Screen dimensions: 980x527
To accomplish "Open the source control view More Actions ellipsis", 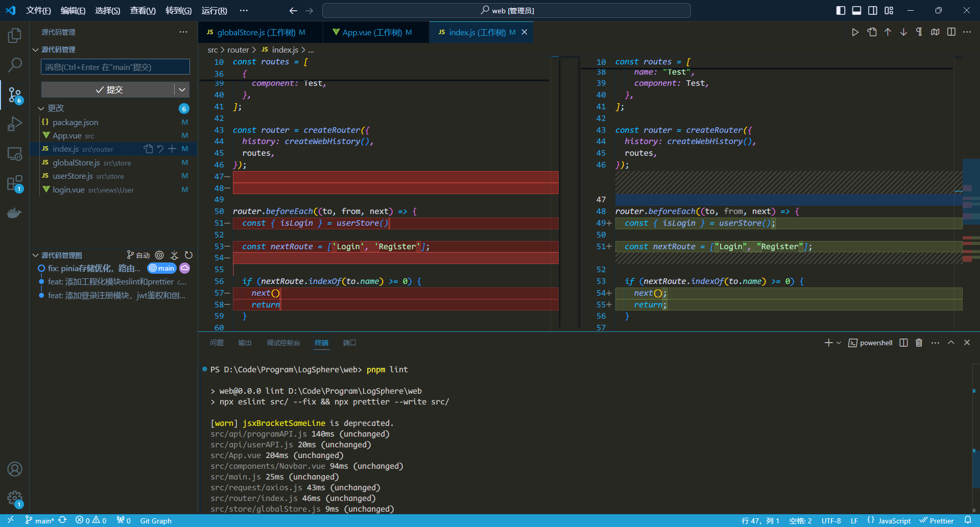I will (x=183, y=32).
